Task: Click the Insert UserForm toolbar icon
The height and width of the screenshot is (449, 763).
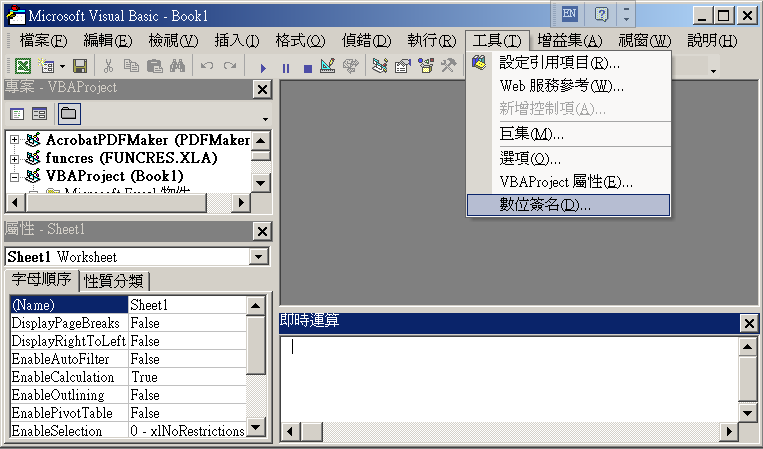Action: click(47, 66)
